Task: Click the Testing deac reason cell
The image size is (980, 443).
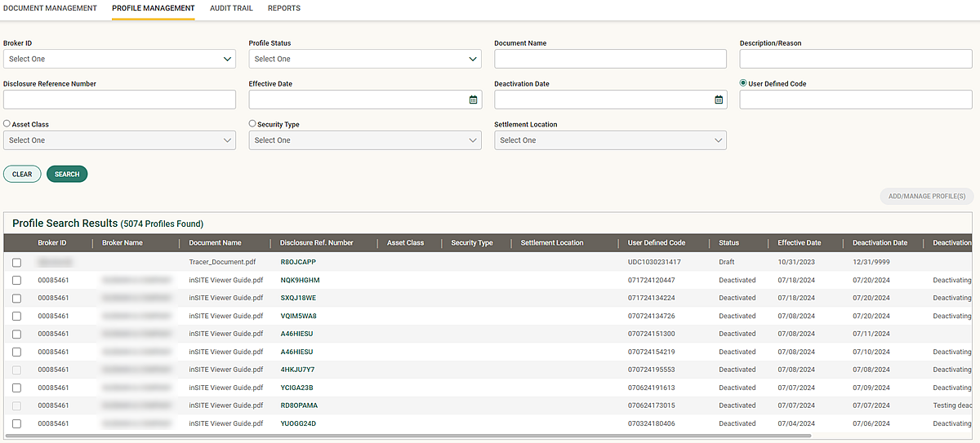Action: (x=952, y=406)
